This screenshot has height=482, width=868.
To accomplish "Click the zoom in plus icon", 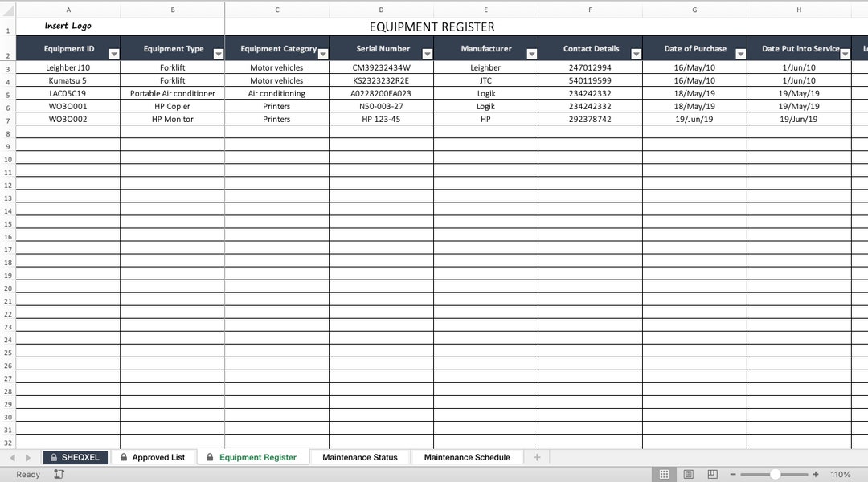I will [814, 474].
